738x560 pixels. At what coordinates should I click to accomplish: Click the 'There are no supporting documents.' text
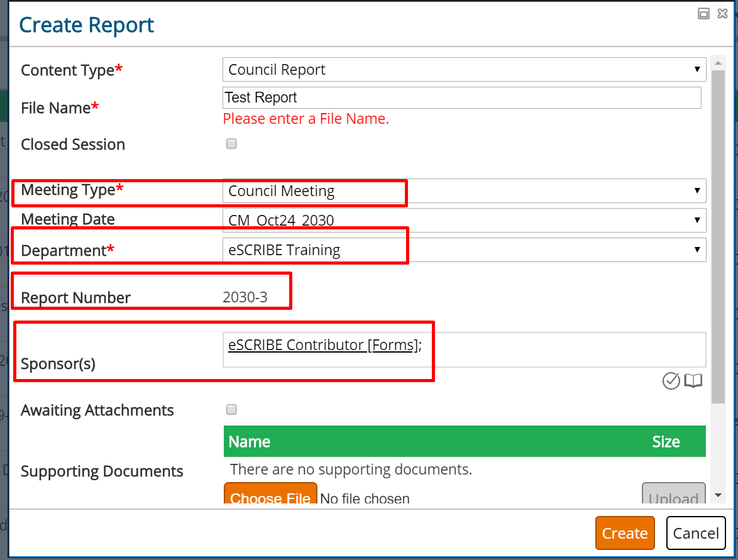pos(351,469)
